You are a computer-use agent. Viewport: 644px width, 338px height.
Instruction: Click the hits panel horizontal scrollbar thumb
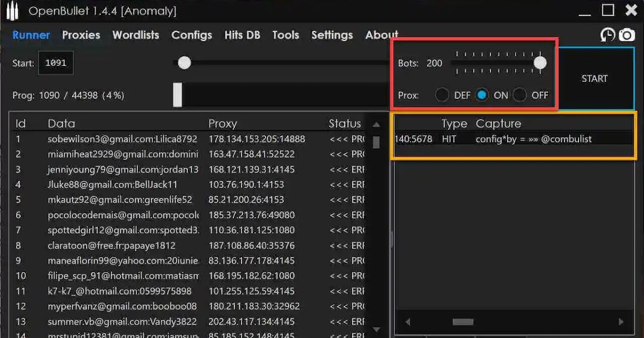pos(463,322)
